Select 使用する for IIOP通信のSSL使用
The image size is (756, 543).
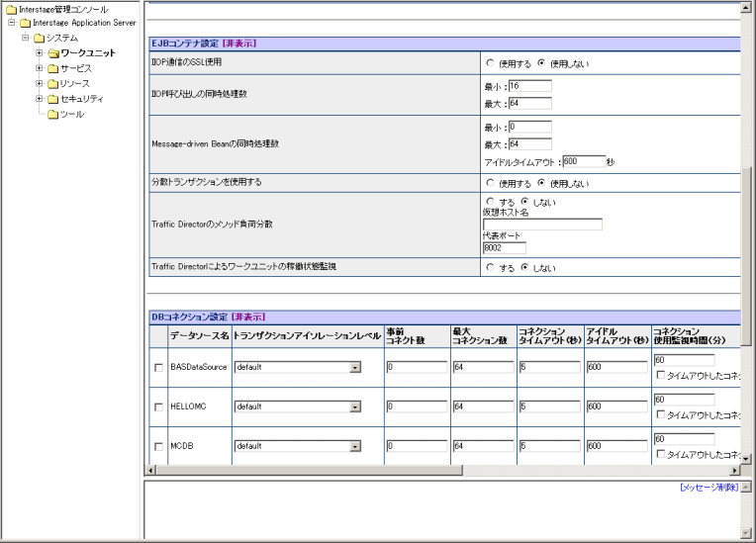[x=490, y=63]
